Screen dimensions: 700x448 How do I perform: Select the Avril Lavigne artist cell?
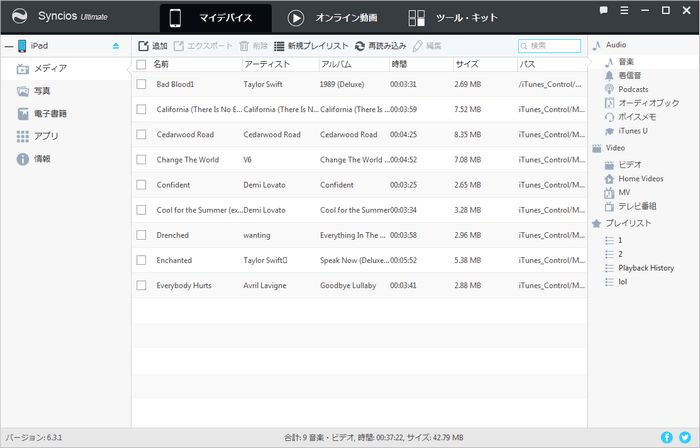265,285
